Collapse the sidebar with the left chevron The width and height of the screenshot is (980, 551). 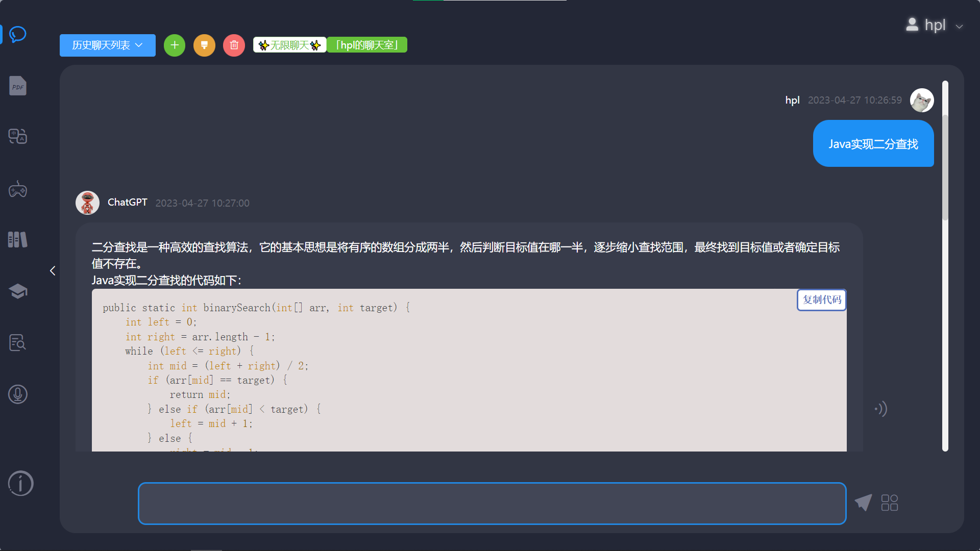point(53,271)
